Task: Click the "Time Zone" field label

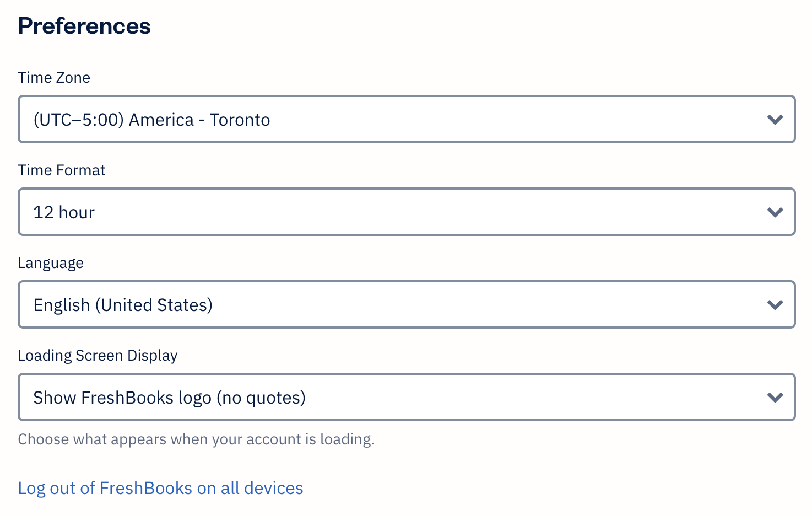Action: pyautogui.click(x=54, y=78)
